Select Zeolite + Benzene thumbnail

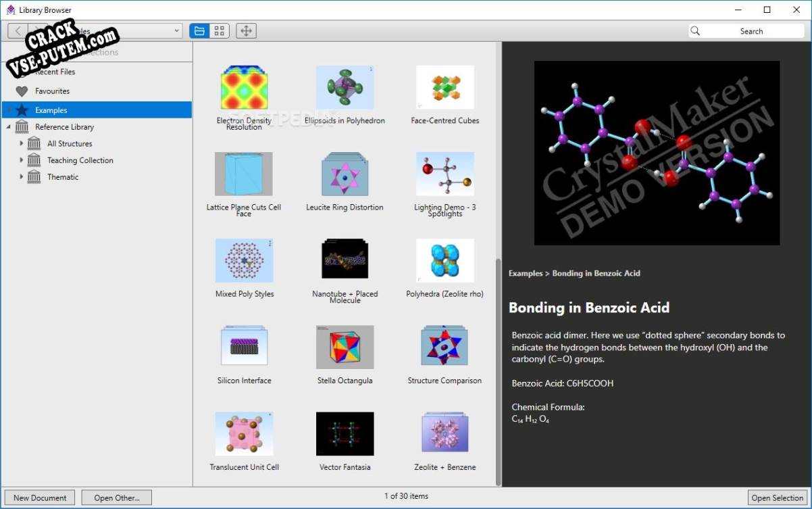[x=445, y=433]
